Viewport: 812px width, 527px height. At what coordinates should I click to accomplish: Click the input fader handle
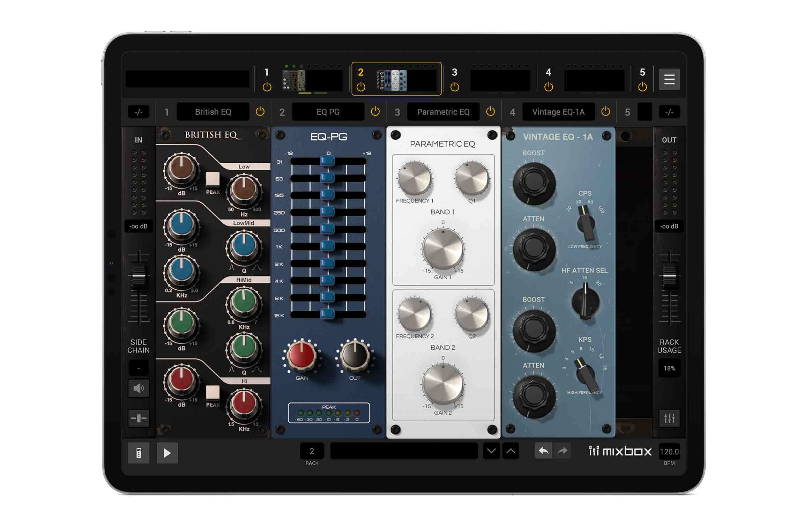coord(139,276)
